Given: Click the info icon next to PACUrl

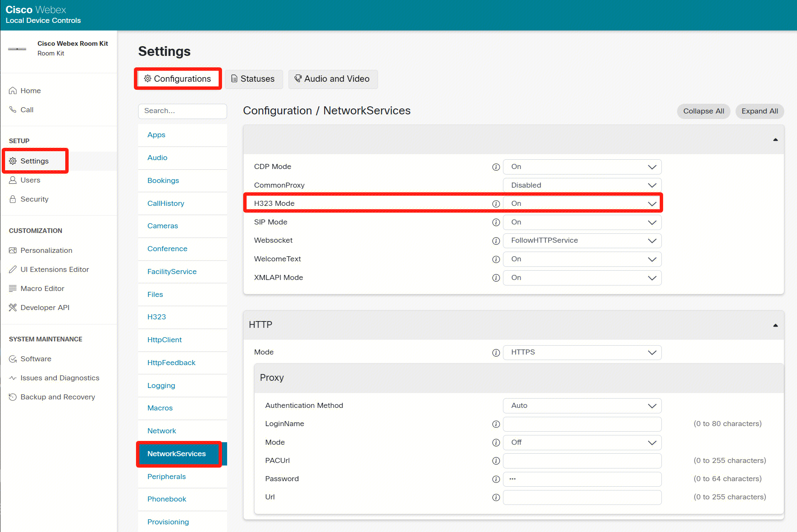Looking at the screenshot, I should coord(496,461).
